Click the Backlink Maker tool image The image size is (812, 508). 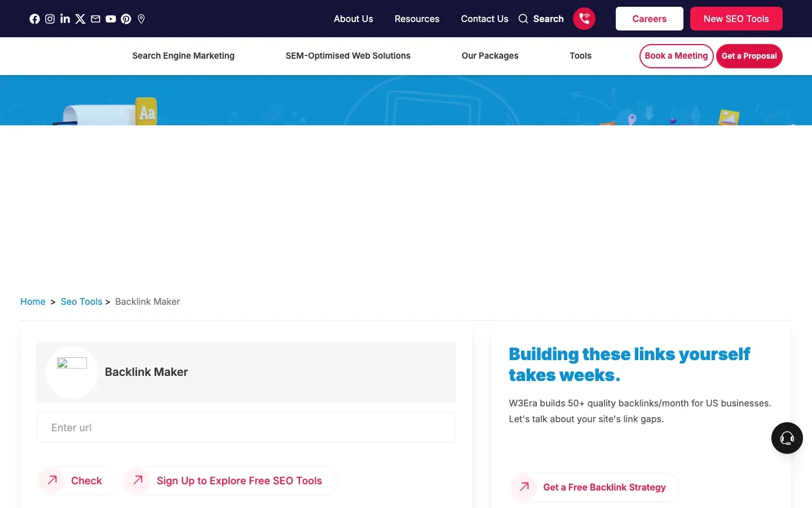72,363
